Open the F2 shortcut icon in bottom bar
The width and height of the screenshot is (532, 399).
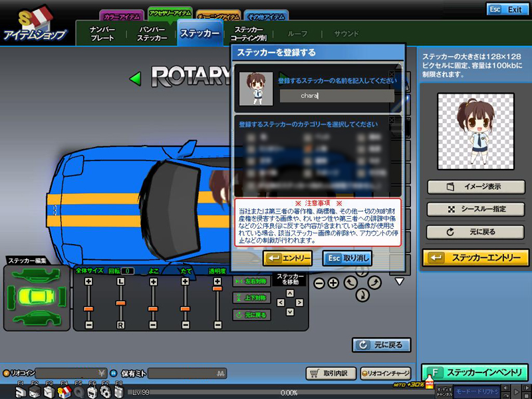35,391
